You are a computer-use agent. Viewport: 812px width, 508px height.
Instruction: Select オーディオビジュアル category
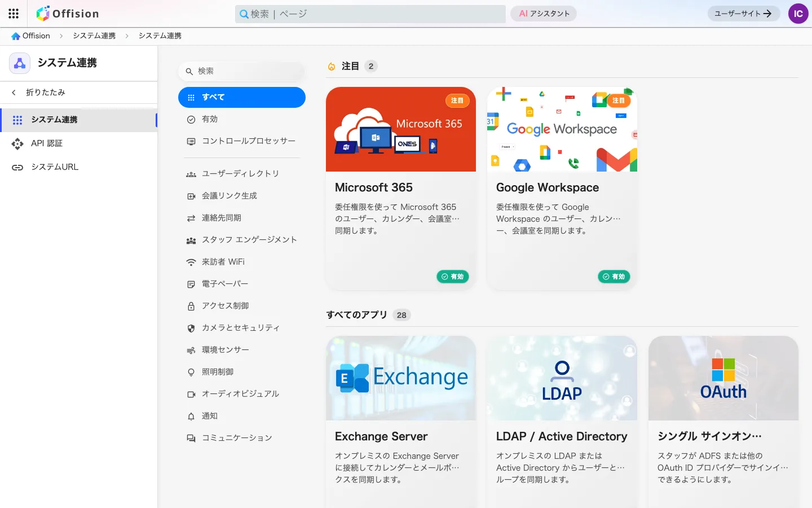point(242,394)
